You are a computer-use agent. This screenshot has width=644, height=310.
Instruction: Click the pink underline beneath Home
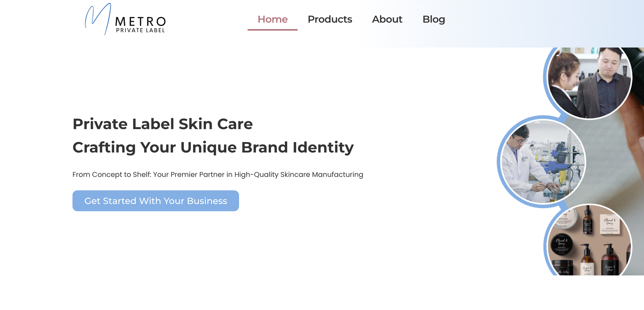pos(272,30)
